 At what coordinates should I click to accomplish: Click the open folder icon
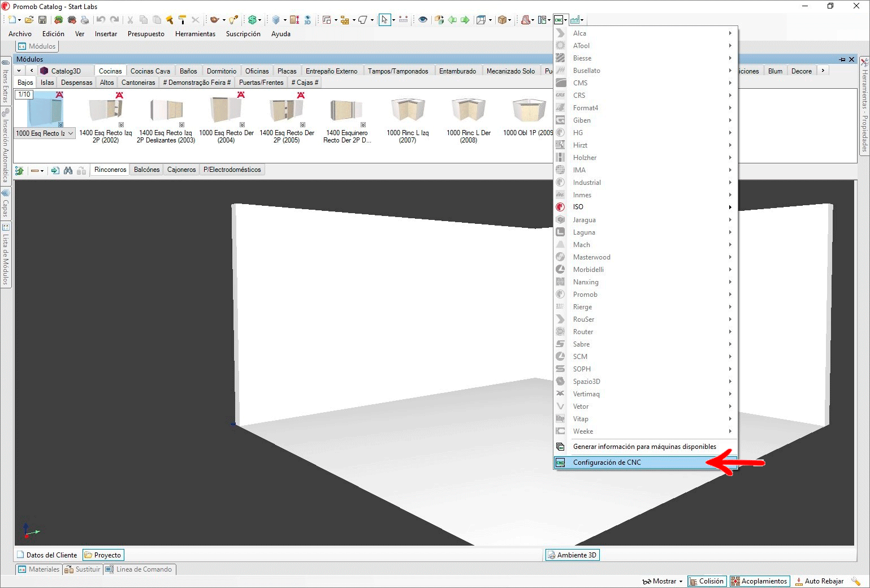pyautogui.click(x=29, y=20)
